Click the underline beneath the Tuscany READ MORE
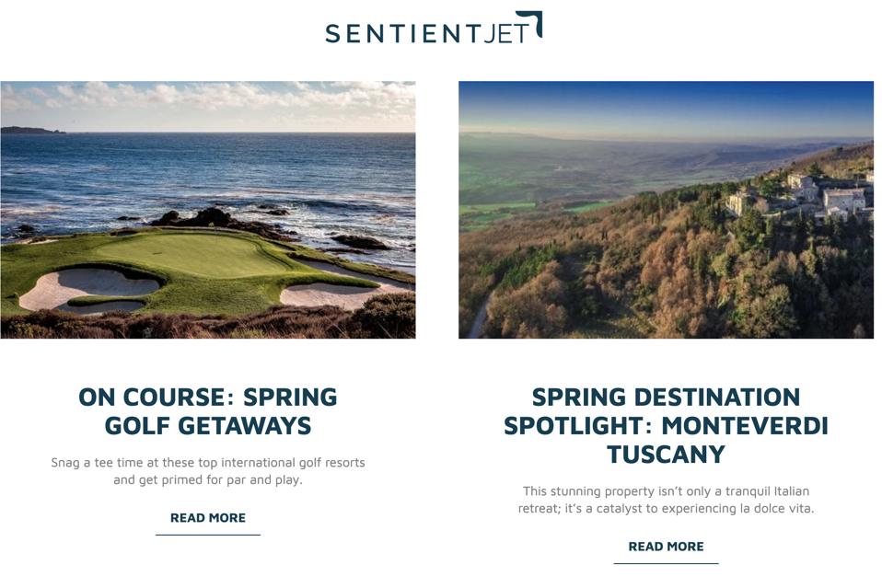This screenshot has height=588, width=882. pyautogui.click(x=666, y=563)
